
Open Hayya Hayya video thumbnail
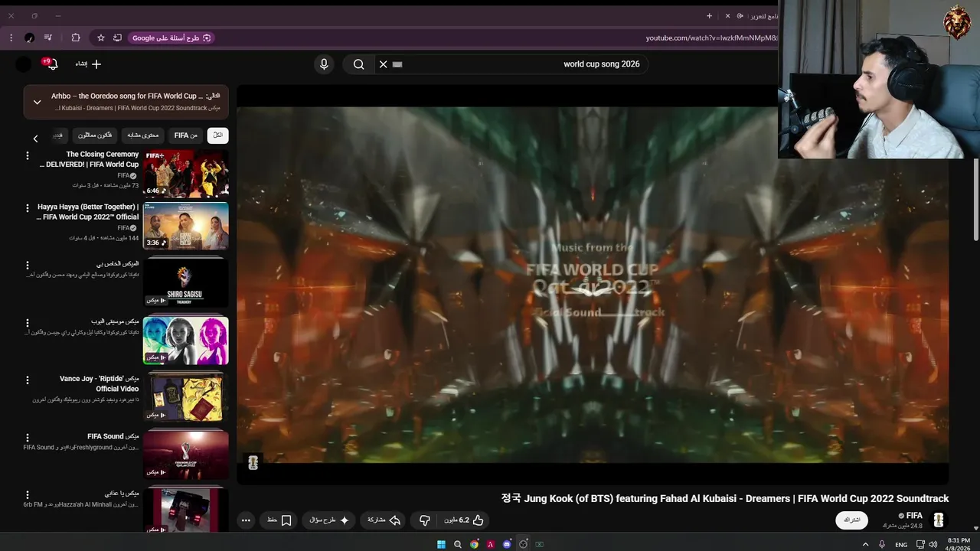(x=185, y=226)
